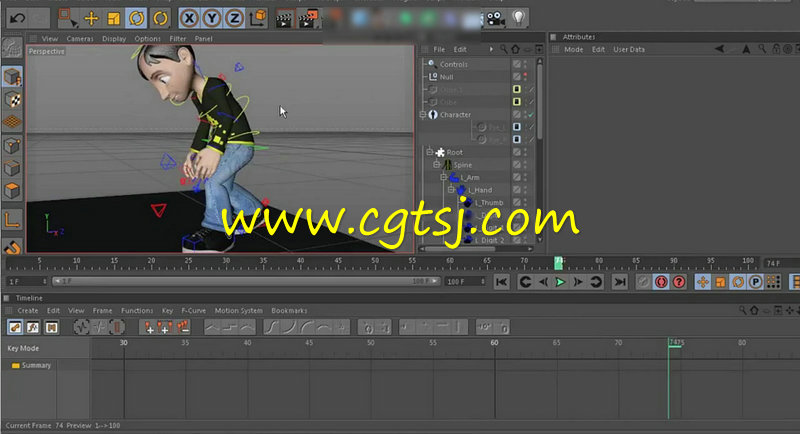Open the viewport View menu

(x=49, y=39)
